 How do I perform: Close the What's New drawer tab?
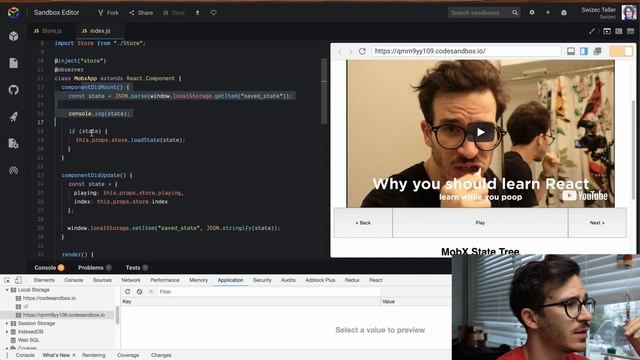73,355
